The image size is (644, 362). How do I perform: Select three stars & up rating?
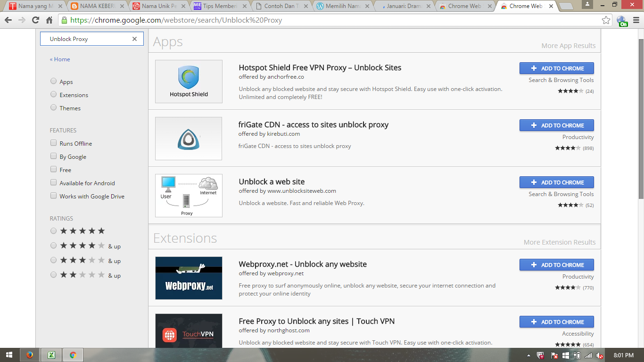tap(53, 260)
